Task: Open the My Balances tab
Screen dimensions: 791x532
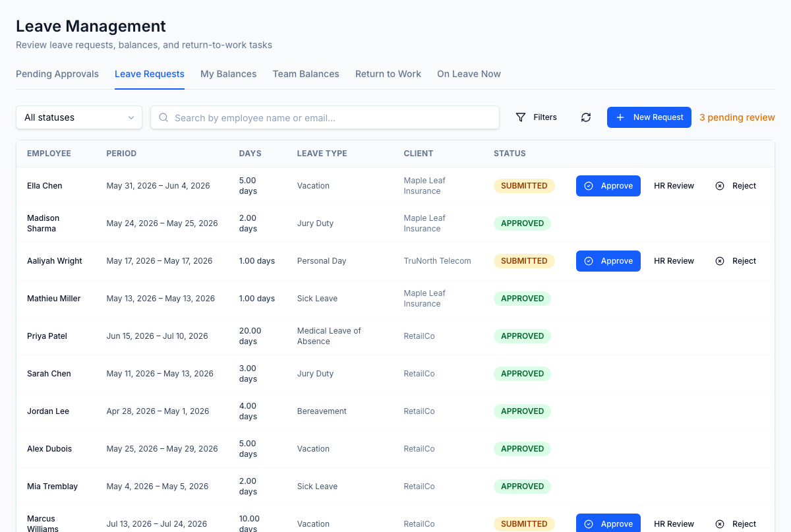Action: click(229, 74)
